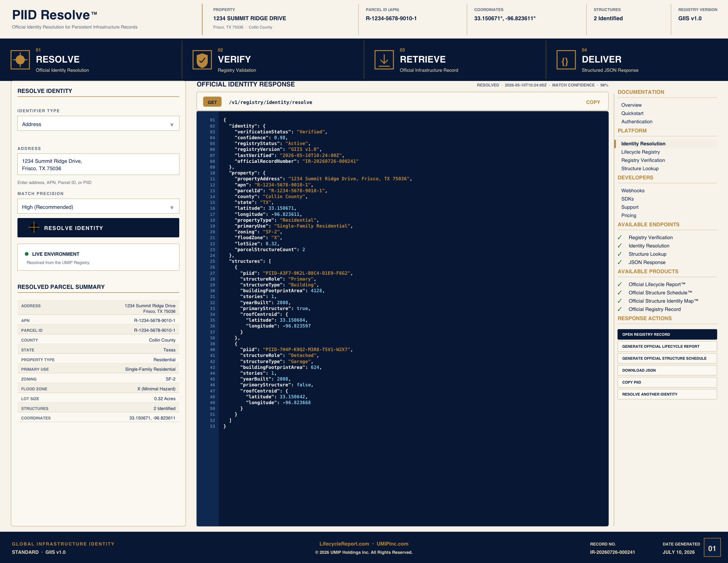
Task: Open Structure Lookup in Platform menu
Action: tap(640, 169)
